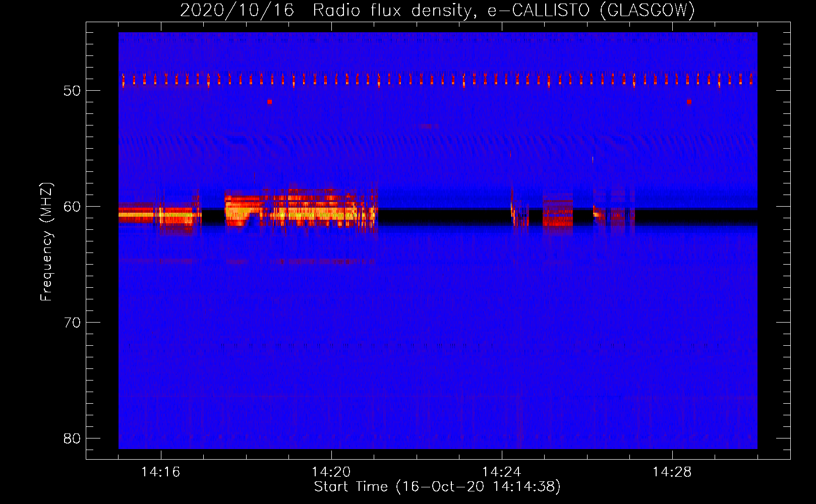Click the 14:16 time tick label
The image size is (816, 504).
(160, 472)
